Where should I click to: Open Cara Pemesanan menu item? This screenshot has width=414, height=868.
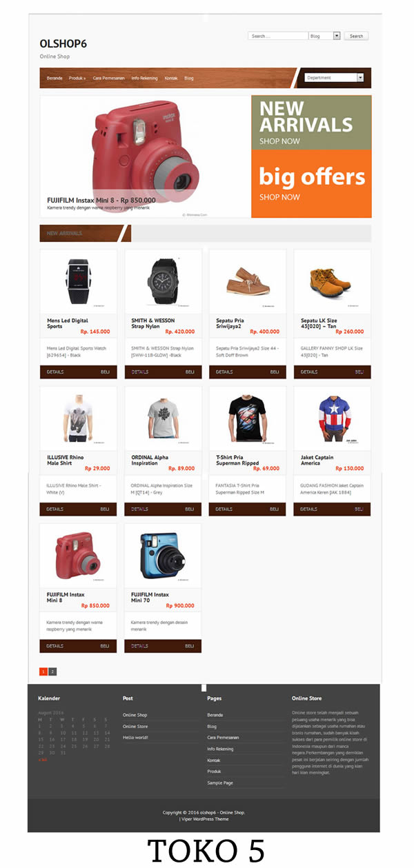click(x=109, y=78)
